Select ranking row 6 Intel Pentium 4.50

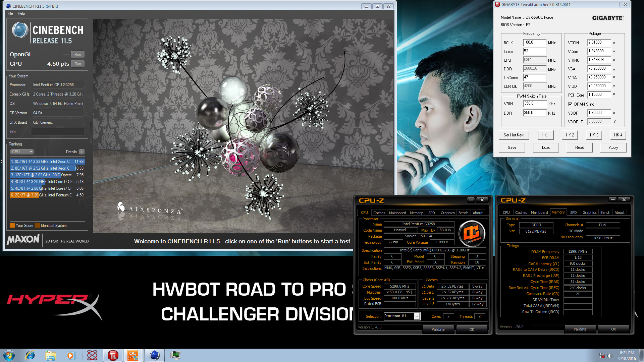pos(47,195)
